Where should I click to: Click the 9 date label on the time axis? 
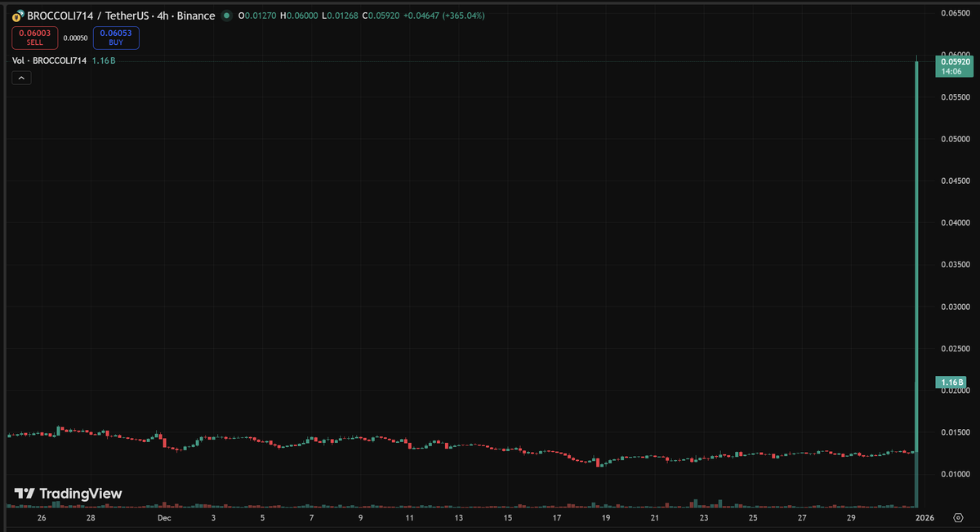click(360, 518)
